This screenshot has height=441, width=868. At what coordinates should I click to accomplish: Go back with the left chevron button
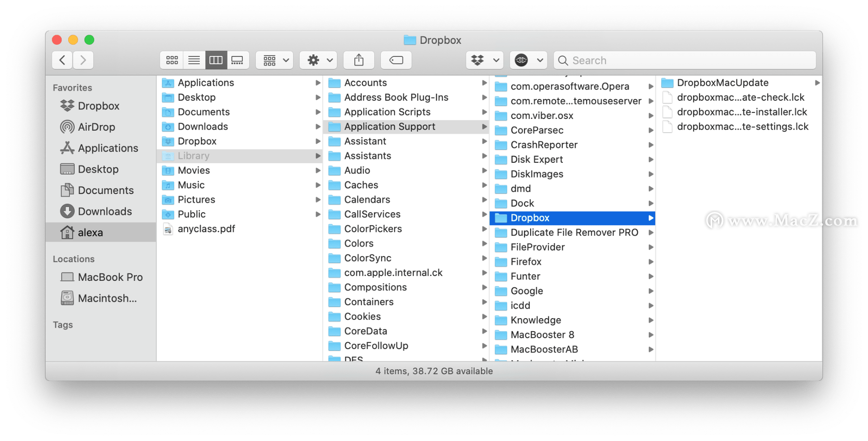pos(62,60)
